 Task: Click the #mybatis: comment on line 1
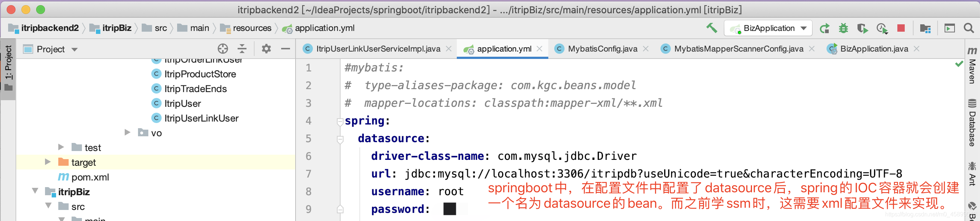click(374, 68)
